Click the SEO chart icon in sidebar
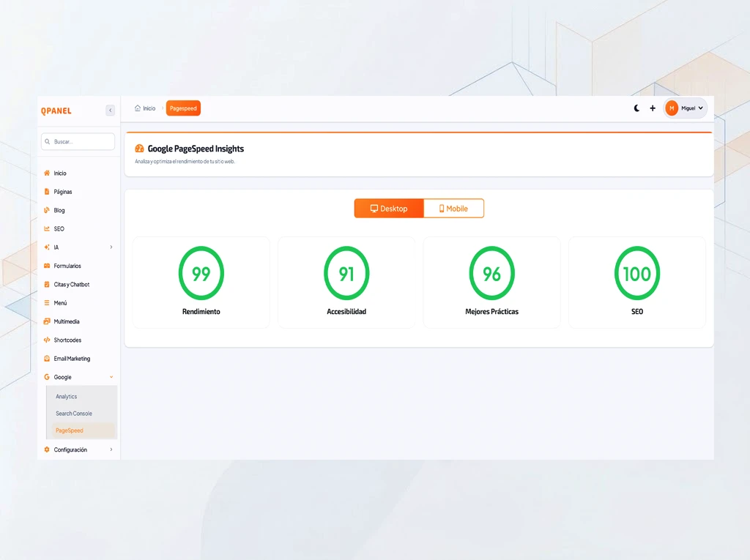 tap(47, 229)
